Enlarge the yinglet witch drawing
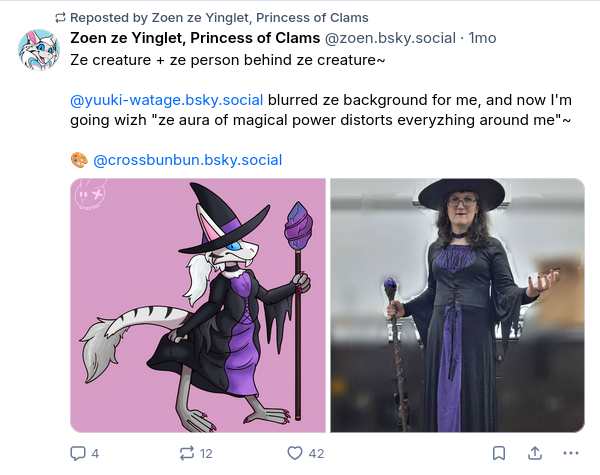The height and width of the screenshot is (475, 600). pyautogui.click(x=198, y=305)
